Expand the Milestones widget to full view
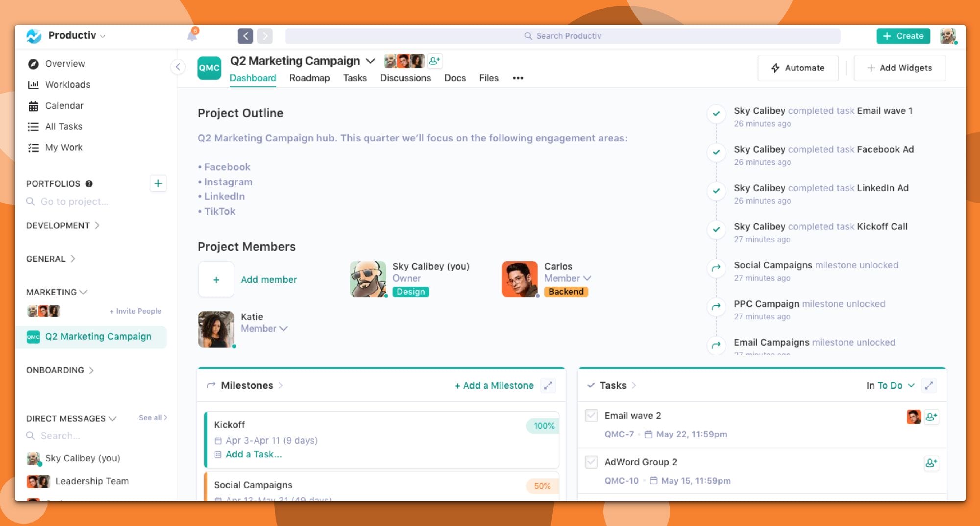The width and height of the screenshot is (980, 526). [548, 385]
